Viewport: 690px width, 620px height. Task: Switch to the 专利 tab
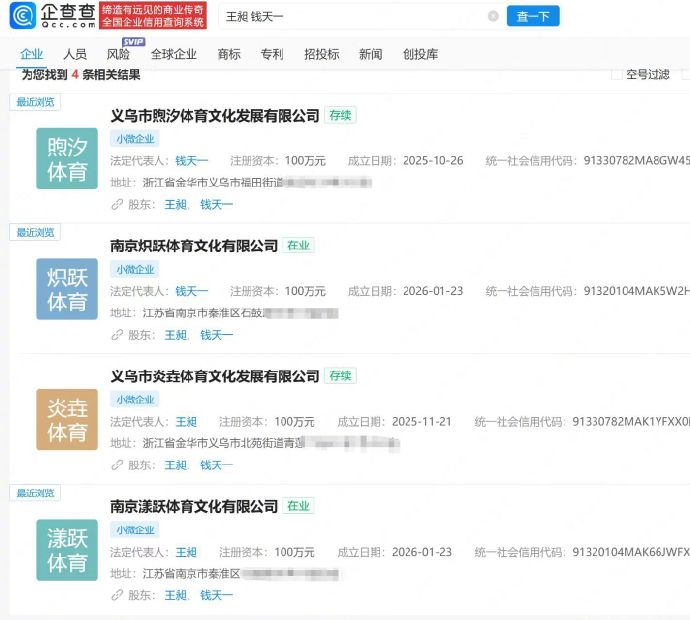pos(272,54)
